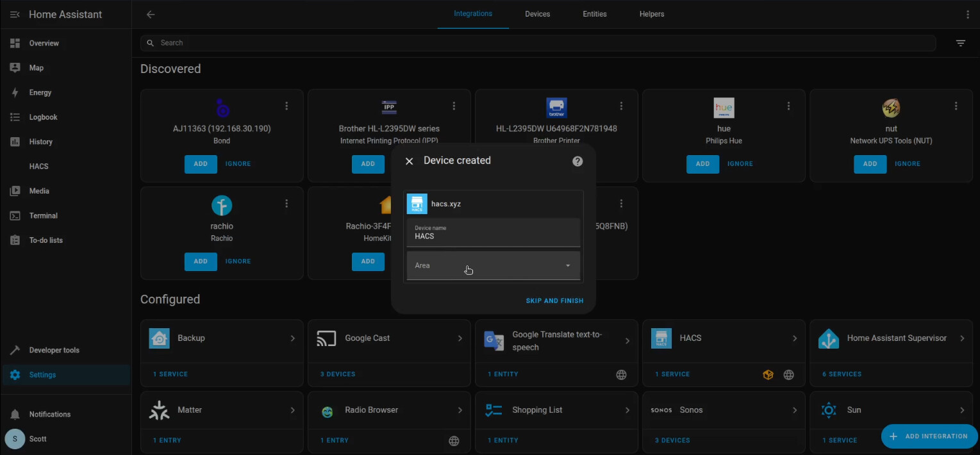Open the Overview dashboard

pyautogui.click(x=66, y=44)
